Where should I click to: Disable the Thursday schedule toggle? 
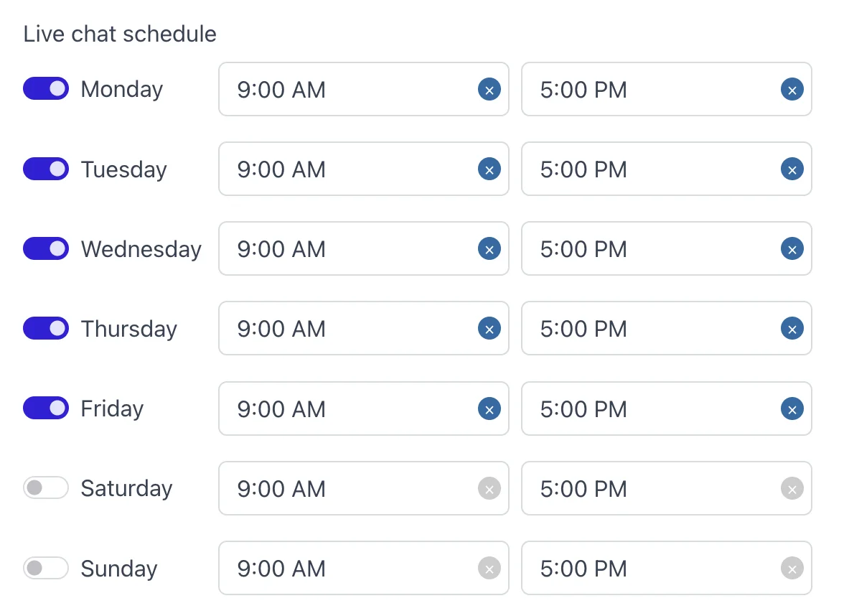46,329
